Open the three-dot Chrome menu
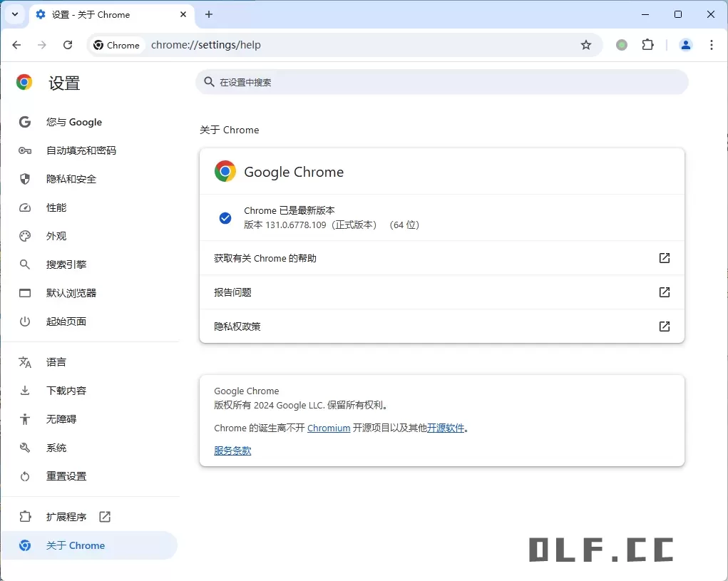Screen dimensions: 728x581 (712, 45)
